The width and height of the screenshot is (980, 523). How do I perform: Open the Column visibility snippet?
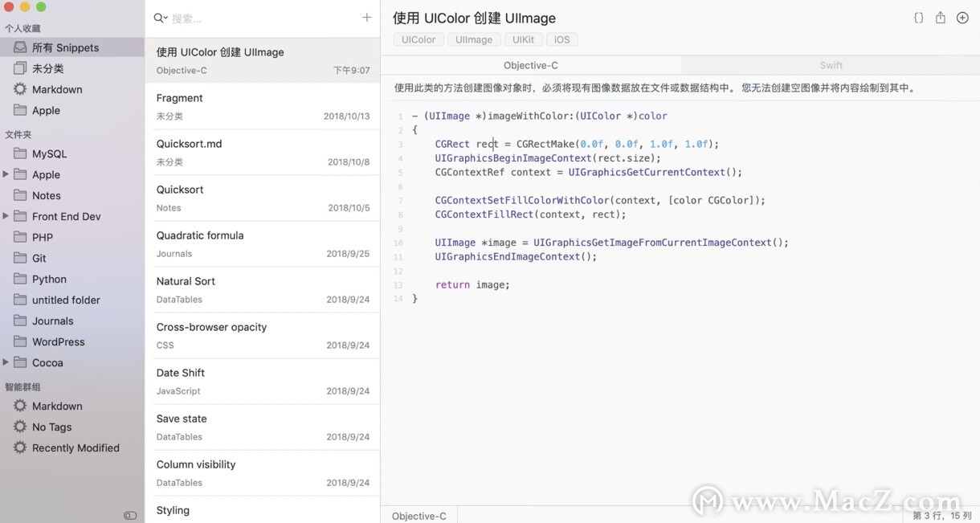263,472
